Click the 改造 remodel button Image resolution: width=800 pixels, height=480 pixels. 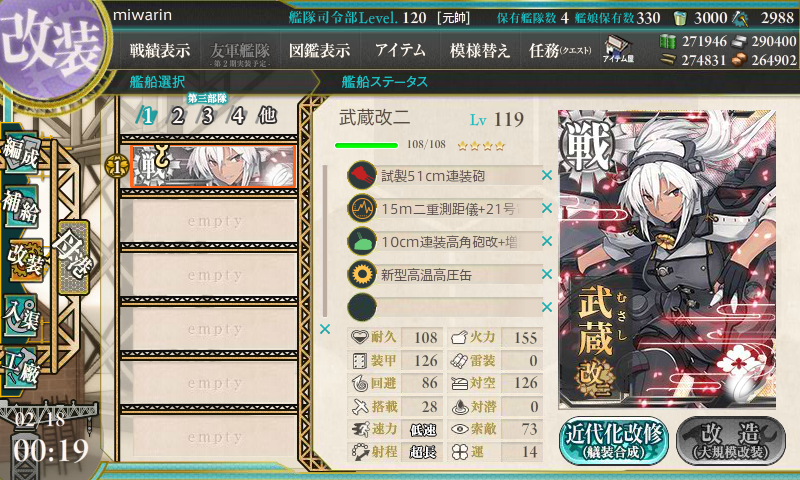click(731, 441)
